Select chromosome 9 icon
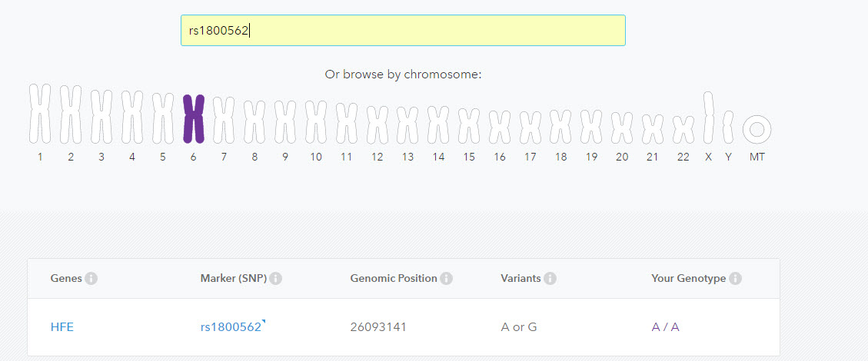Viewport: 868px width, 361px height. 285,121
